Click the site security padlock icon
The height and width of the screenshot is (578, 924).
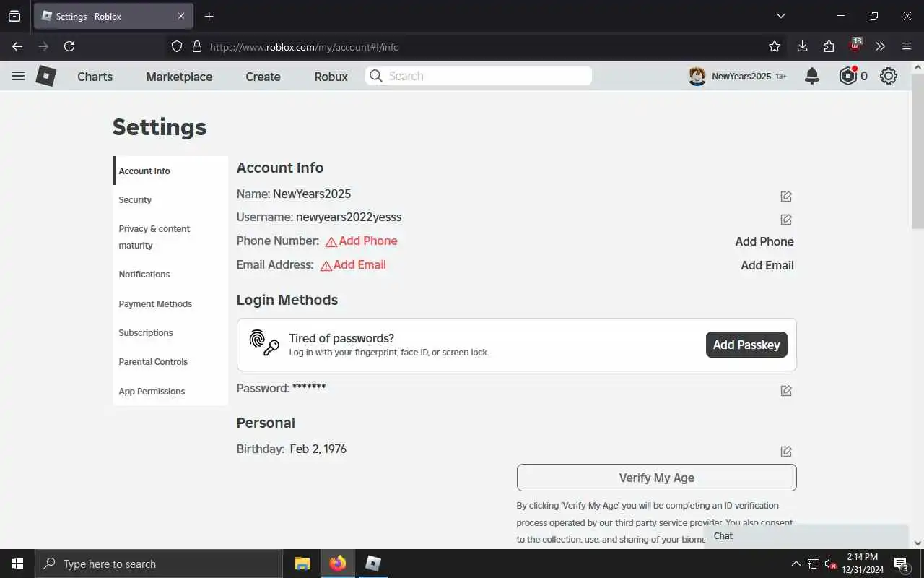click(196, 46)
